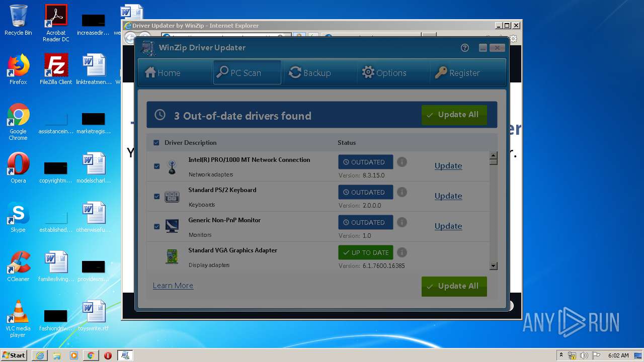
Task: Click the WinZip Driver Updater logo icon
Action: click(x=148, y=48)
